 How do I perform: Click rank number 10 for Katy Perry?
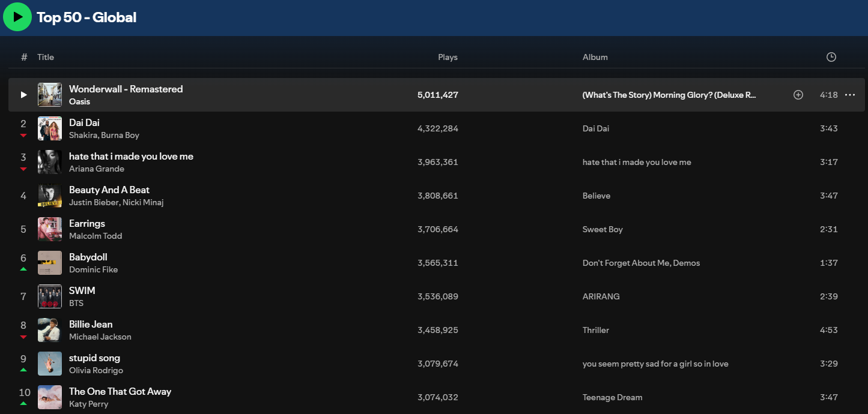[24, 392]
